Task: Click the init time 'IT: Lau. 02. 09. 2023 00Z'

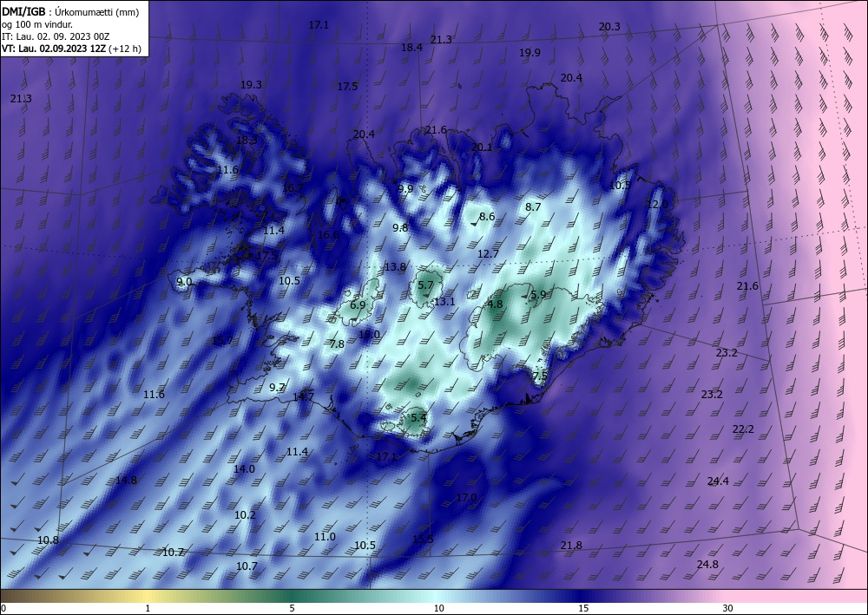Action: point(56,36)
